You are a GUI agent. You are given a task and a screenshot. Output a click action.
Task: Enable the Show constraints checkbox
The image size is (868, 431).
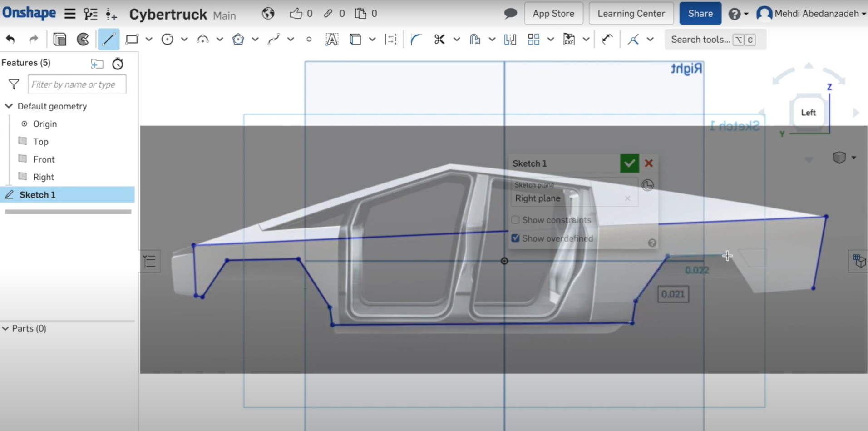pos(516,219)
